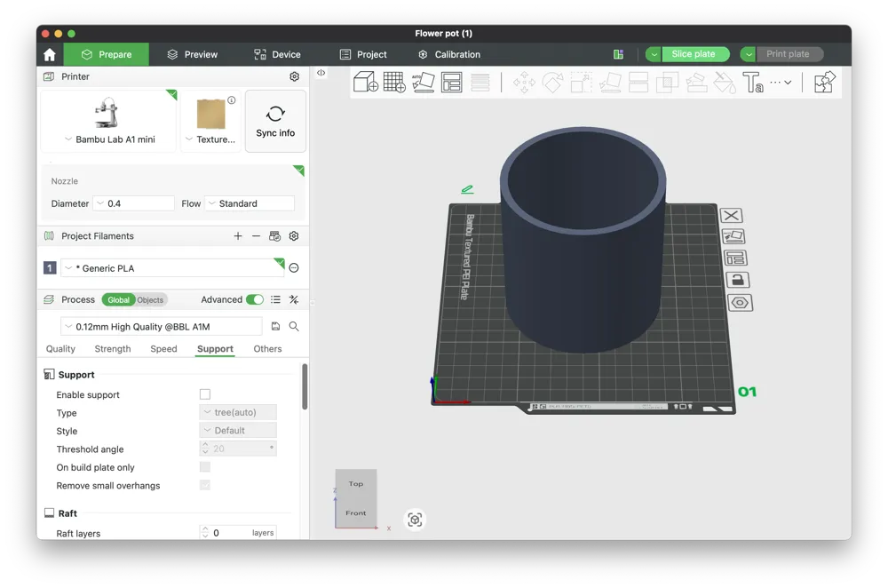Image resolution: width=888 pixels, height=588 pixels.
Task: Toggle Remove small overhangs checkbox
Action: click(205, 485)
